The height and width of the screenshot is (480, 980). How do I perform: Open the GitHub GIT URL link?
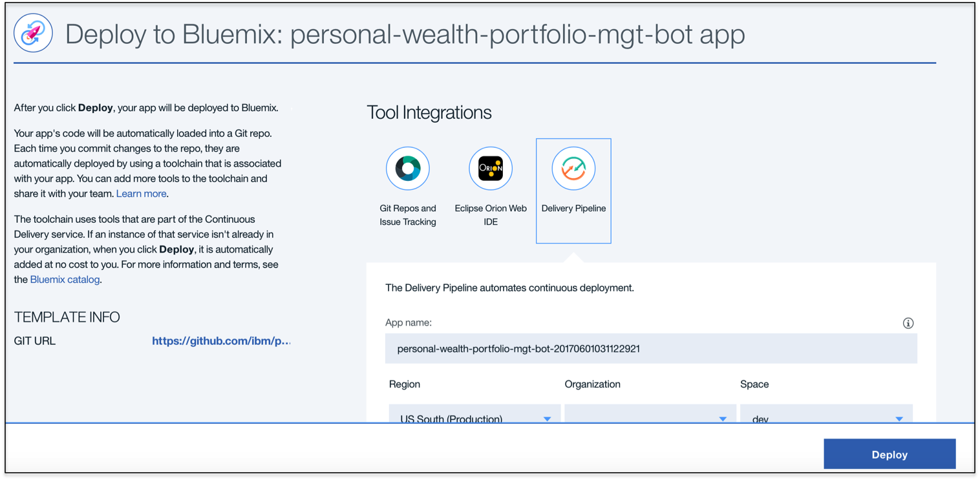point(221,341)
